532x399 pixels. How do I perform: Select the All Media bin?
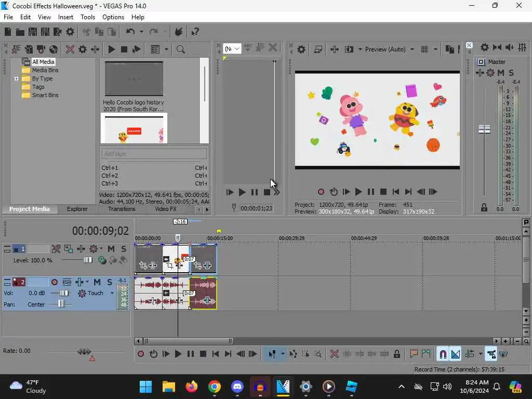coord(43,62)
